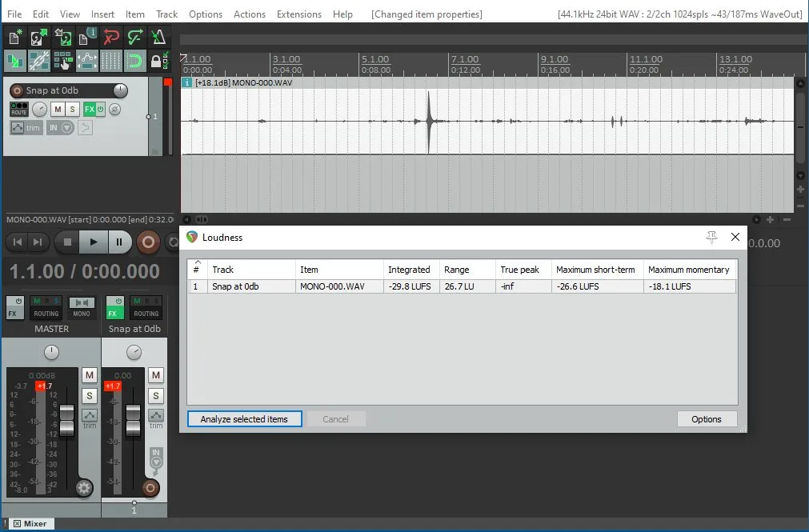Click Analyze selected items button

pos(244,419)
